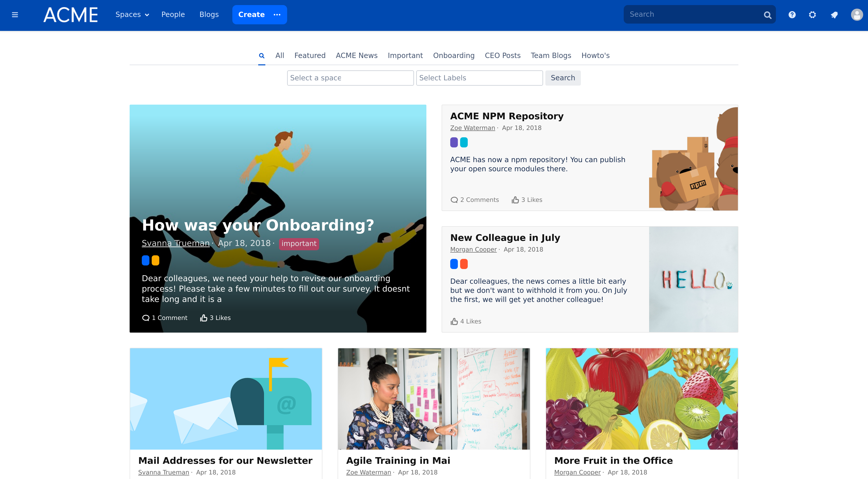Click thumbs-up likes icon on NPM Repository card

(515, 200)
